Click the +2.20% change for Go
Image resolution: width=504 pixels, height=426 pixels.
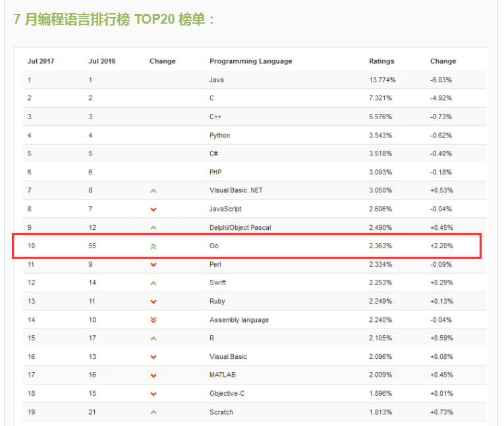(441, 246)
